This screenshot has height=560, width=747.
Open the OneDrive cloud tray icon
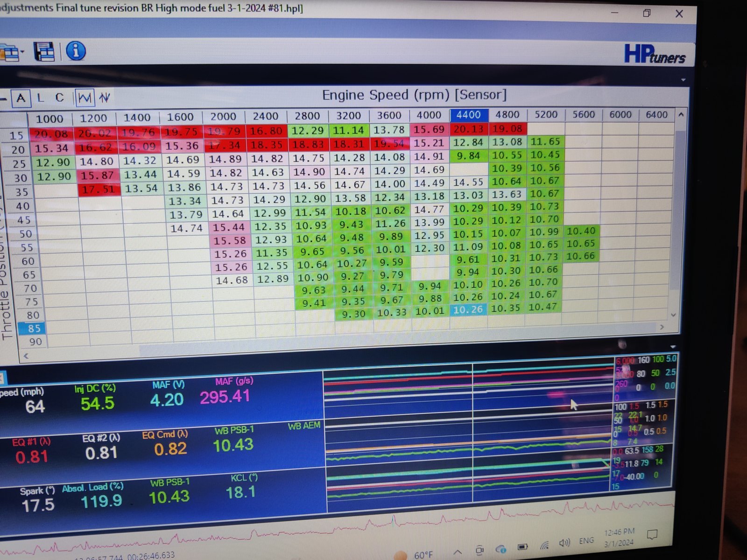(x=501, y=549)
